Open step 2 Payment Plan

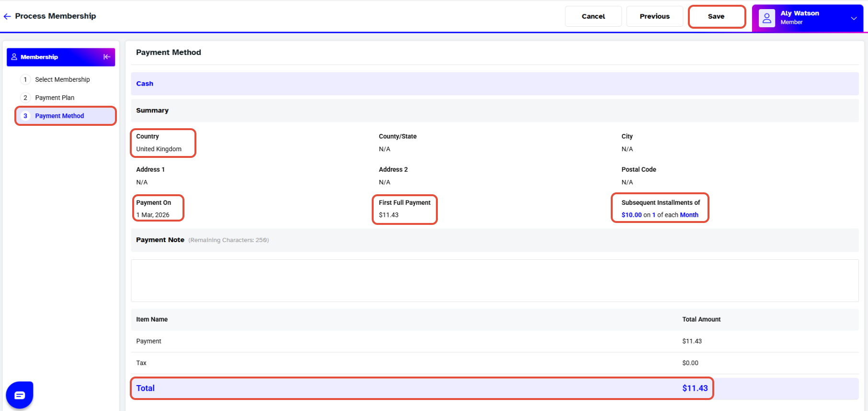point(55,98)
